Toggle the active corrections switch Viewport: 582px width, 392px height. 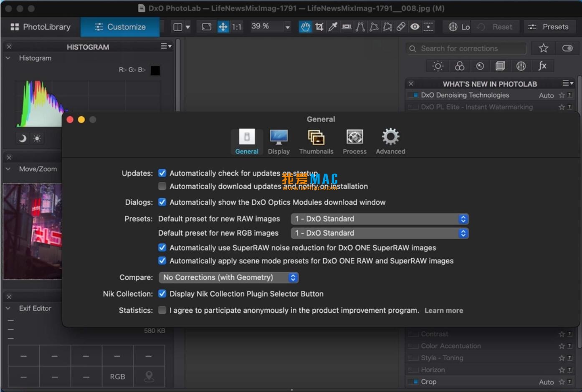pos(567,48)
